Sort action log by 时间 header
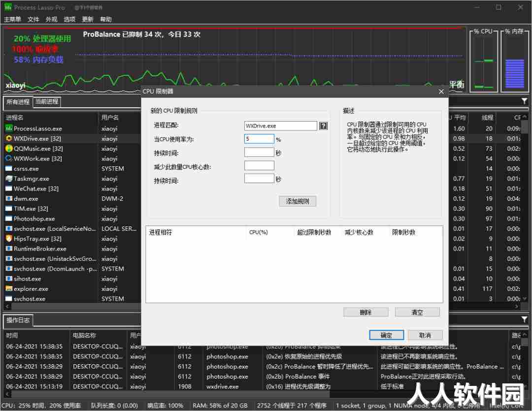Screen dimensions: 532x411 coord(36,335)
